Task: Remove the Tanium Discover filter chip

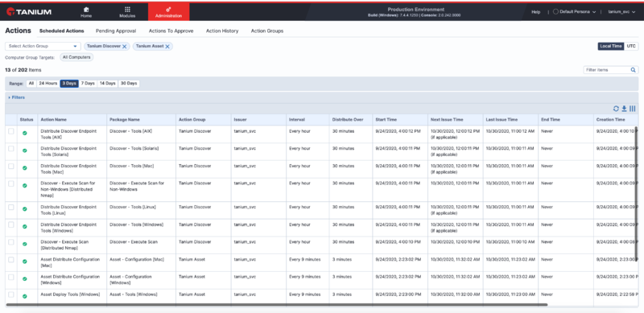Action: [x=125, y=47]
